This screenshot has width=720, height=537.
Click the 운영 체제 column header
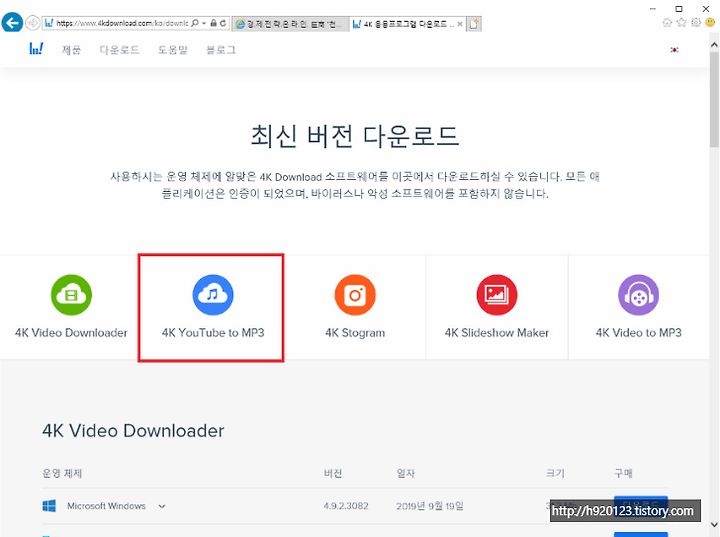tap(62, 473)
